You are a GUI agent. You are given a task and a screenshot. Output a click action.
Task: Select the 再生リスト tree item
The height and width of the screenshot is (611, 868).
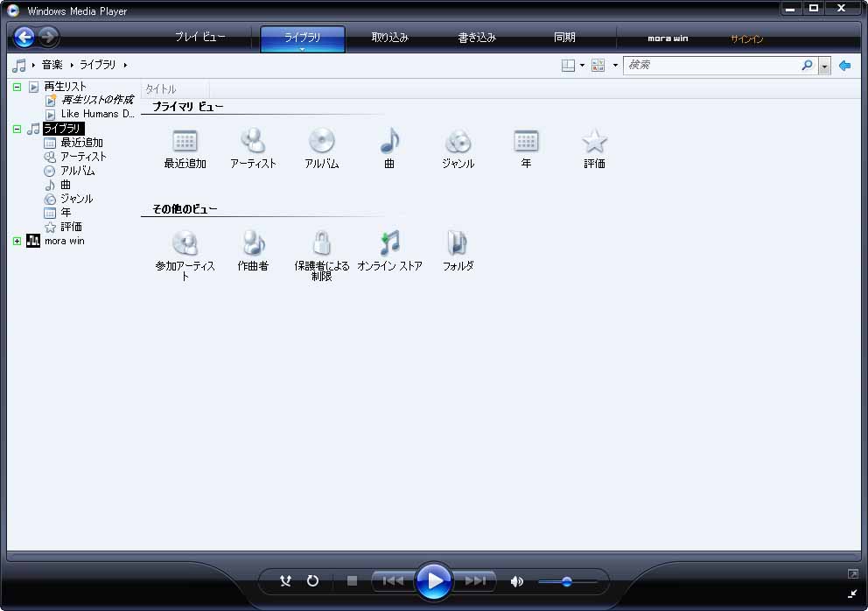[x=66, y=87]
